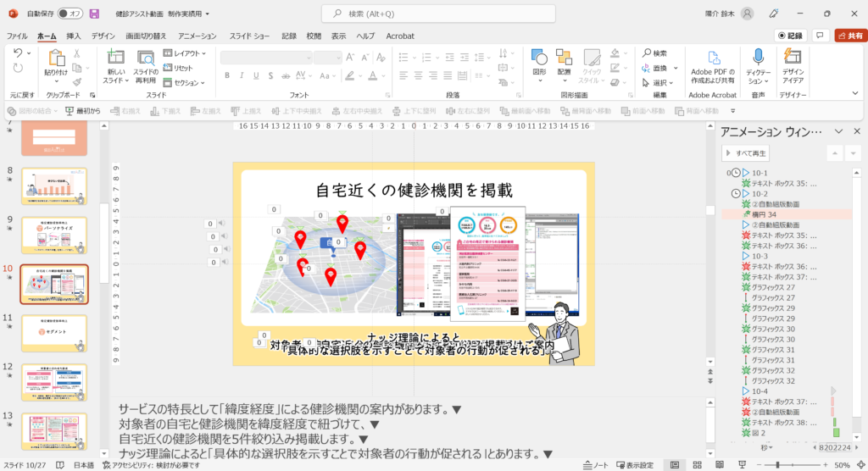Viewport: 868px width, 471px height.
Task: Click the Shapes (図形) gallery icon
Action: click(x=539, y=58)
